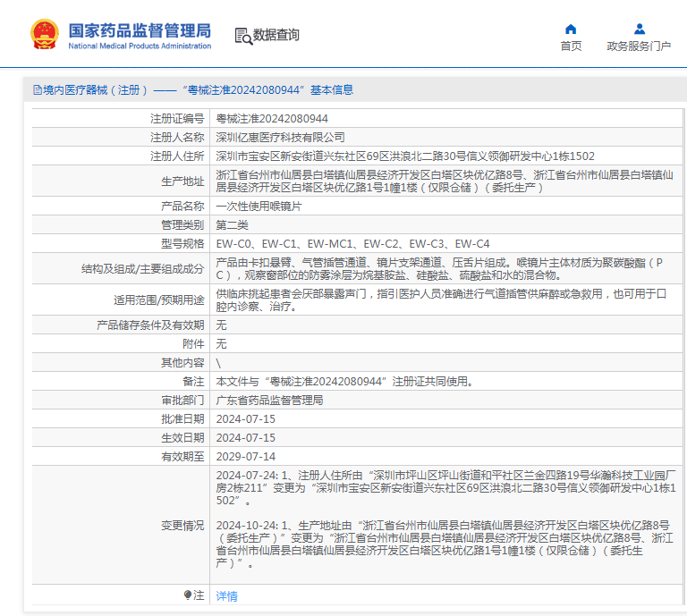The height and width of the screenshot is (616, 687).
Task: Click product name 一次性使用喉镜片
Action: (x=259, y=206)
